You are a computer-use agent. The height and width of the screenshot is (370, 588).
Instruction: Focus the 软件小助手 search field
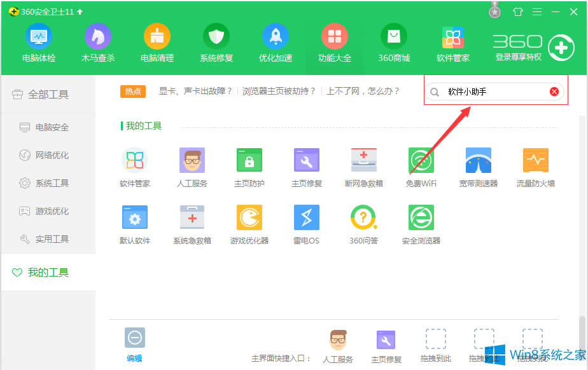pos(495,92)
